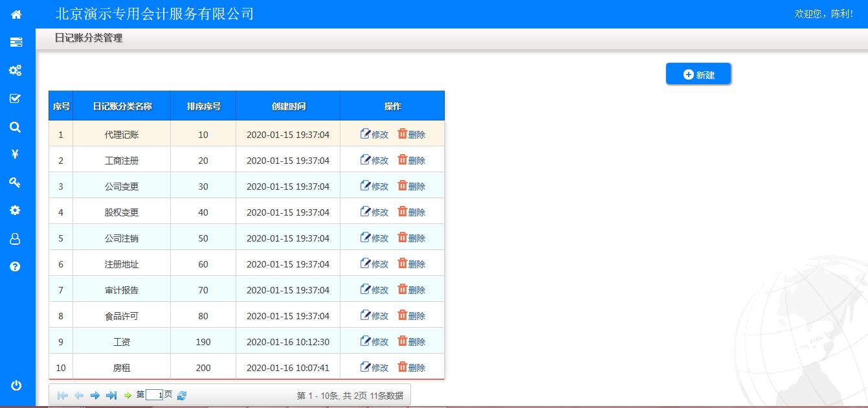Open the gears icon in sidebar
This screenshot has height=408, width=868.
[x=16, y=71]
